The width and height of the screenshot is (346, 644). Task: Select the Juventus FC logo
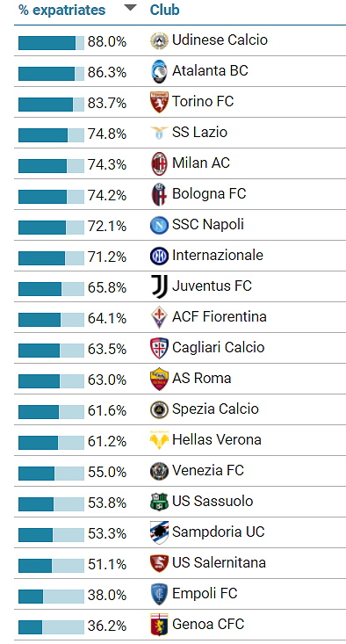(159, 286)
